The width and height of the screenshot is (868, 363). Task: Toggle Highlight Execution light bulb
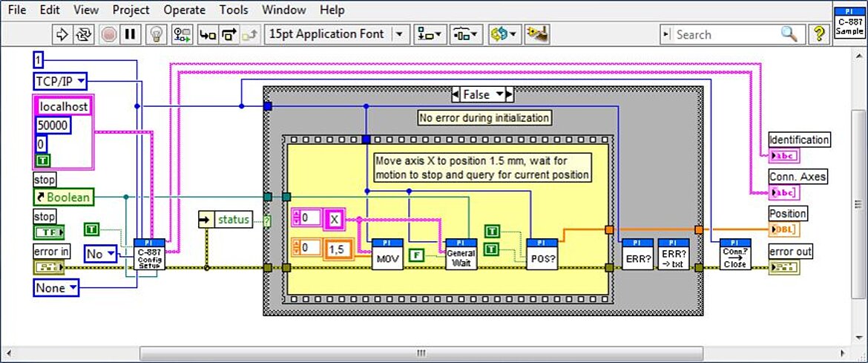[x=156, y=34]
